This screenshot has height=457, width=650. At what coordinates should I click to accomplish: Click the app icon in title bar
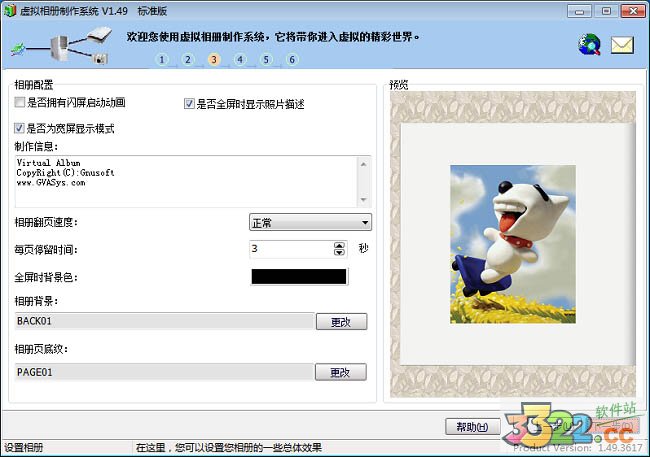[10, 10]
